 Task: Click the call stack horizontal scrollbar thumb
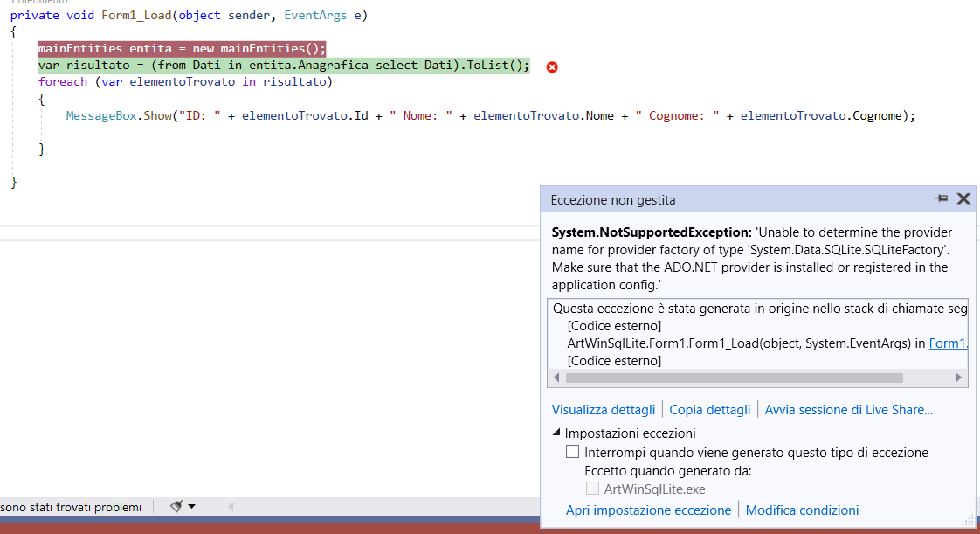point(735,378)
